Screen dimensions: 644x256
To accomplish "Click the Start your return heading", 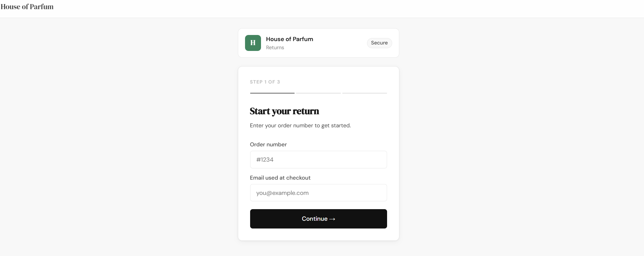I will pos(284,111).
